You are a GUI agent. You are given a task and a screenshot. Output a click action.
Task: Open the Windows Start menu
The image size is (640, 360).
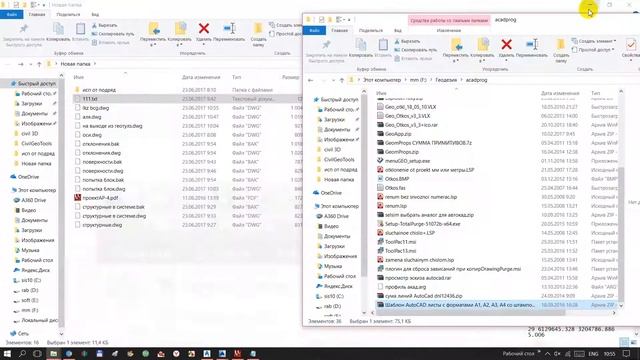(x=7, y=353)
